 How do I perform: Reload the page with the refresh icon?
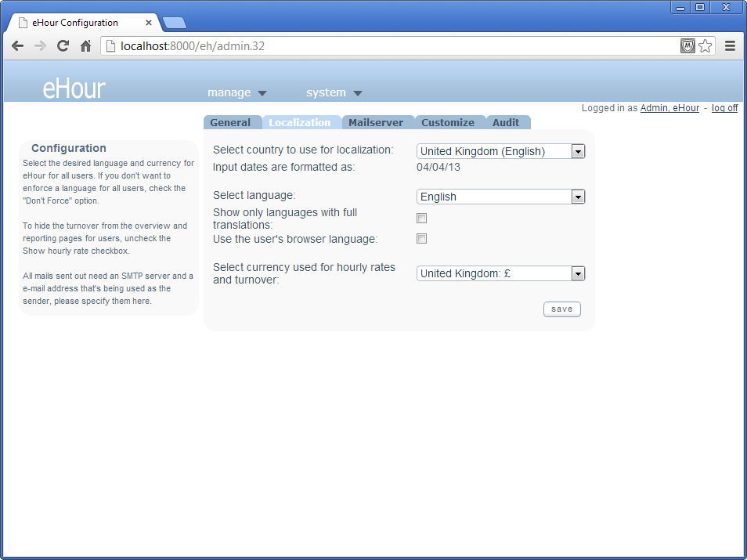[63, 45]
